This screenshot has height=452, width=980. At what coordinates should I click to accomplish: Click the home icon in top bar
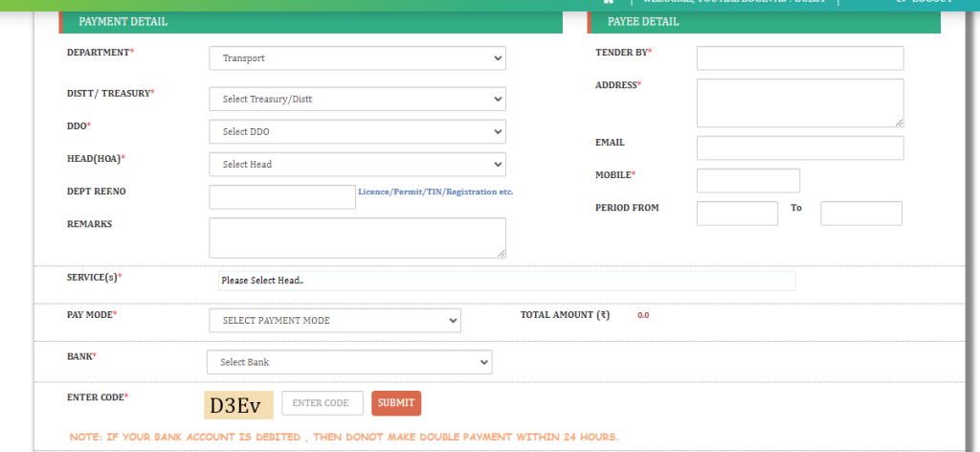[608, 2]
